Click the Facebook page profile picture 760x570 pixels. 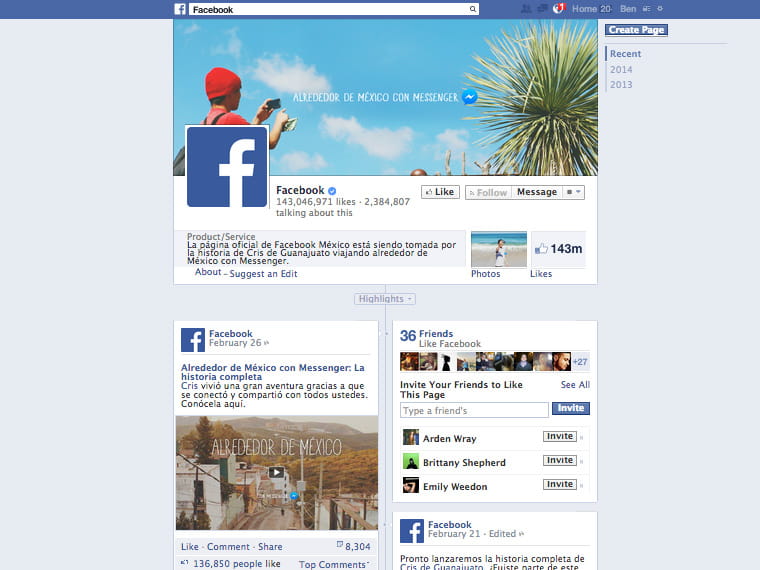pyautogui.click(x=227, y=167)
